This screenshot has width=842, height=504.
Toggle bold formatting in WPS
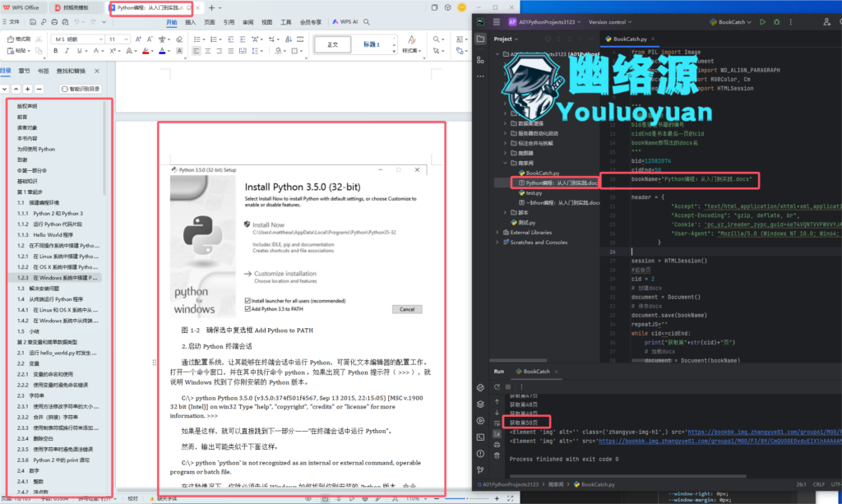55,51
